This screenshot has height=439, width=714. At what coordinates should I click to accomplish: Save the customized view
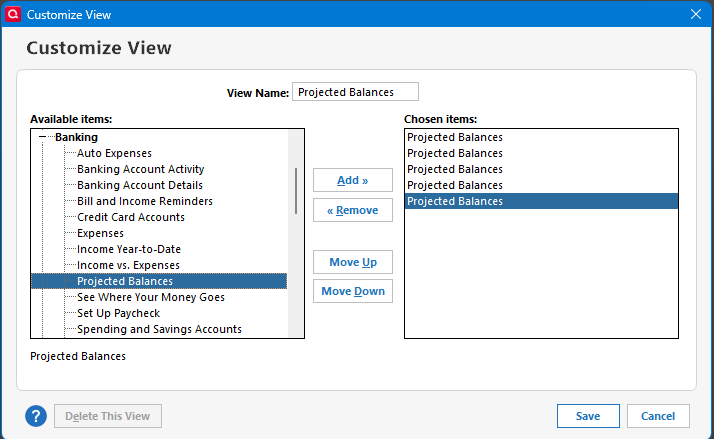588,416
